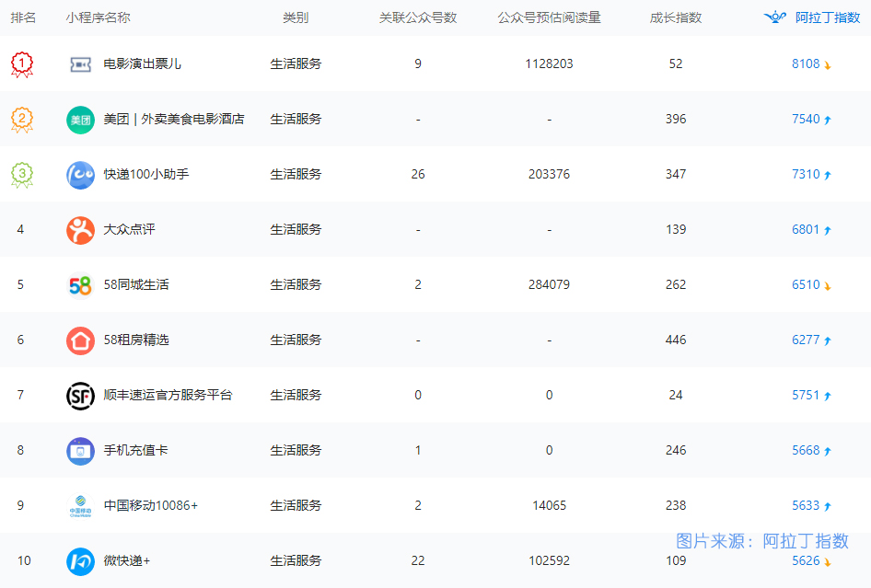Open the 美团｜外卖美食电影酒店 name
Image resolution: width=871 pixels, height=588 pixels.
[174, 119]
